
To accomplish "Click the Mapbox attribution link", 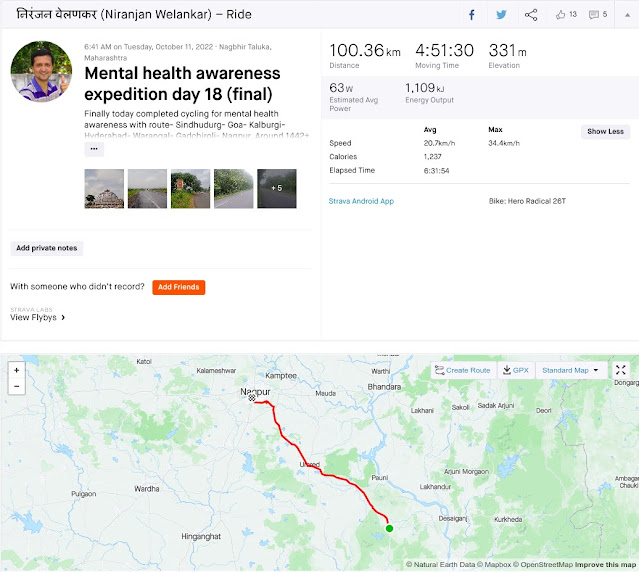I will click(x=494, y=565).
